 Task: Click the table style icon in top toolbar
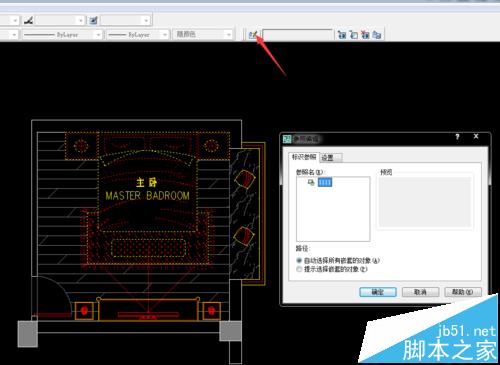coord(93,21)
